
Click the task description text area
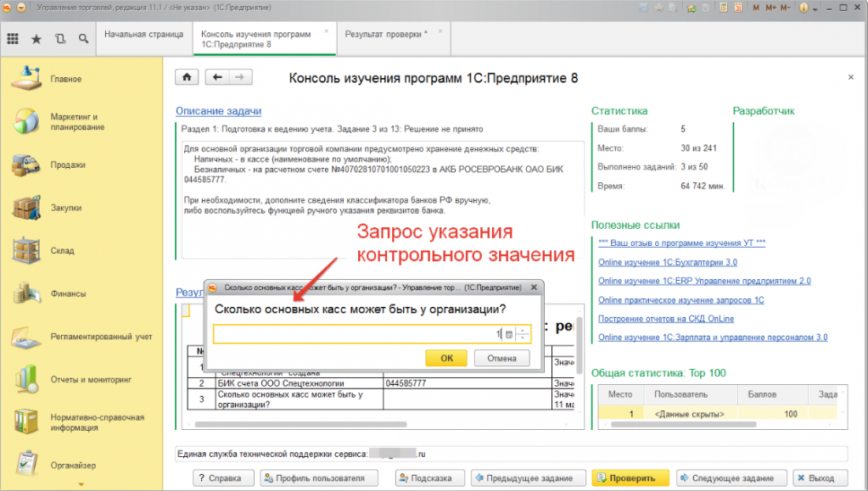click(383, 200)
